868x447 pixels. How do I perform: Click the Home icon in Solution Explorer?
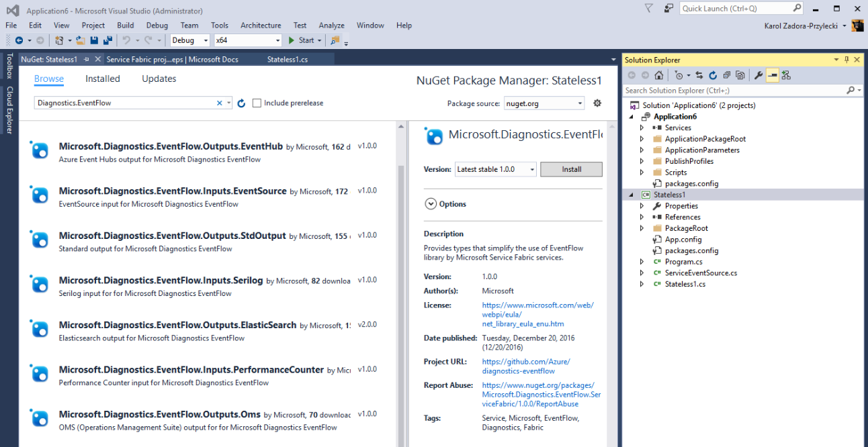coord(659,75)
